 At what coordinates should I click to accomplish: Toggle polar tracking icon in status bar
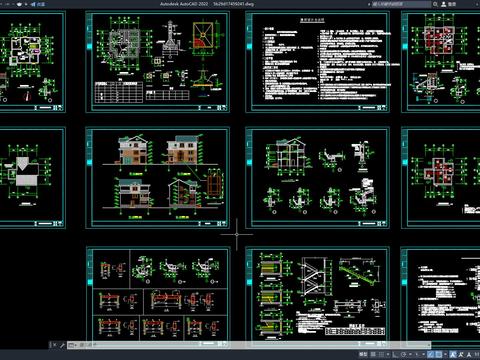coord(403,354)
